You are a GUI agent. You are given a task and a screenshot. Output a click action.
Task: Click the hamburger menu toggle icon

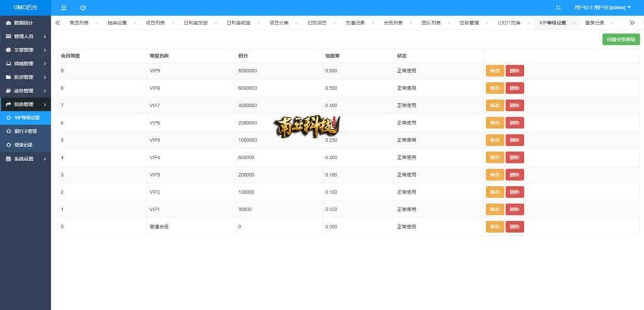pyautogui.click(x=64, y=8)
